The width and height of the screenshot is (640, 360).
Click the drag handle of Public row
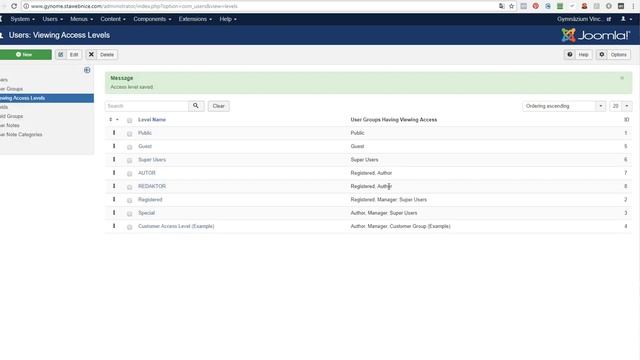[114, 133]
